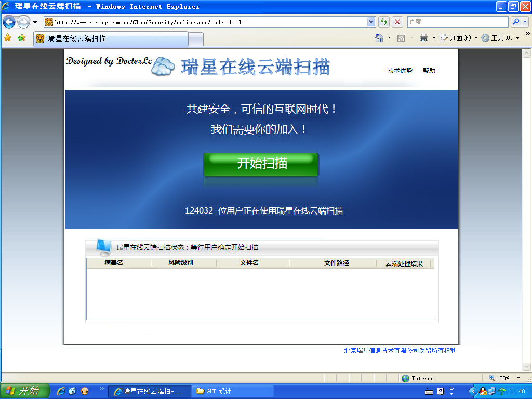Image resolution: width=532 pixels, height=399 pixels.
Task: Expand the address bar history dropdown
Action: point(371,22)
